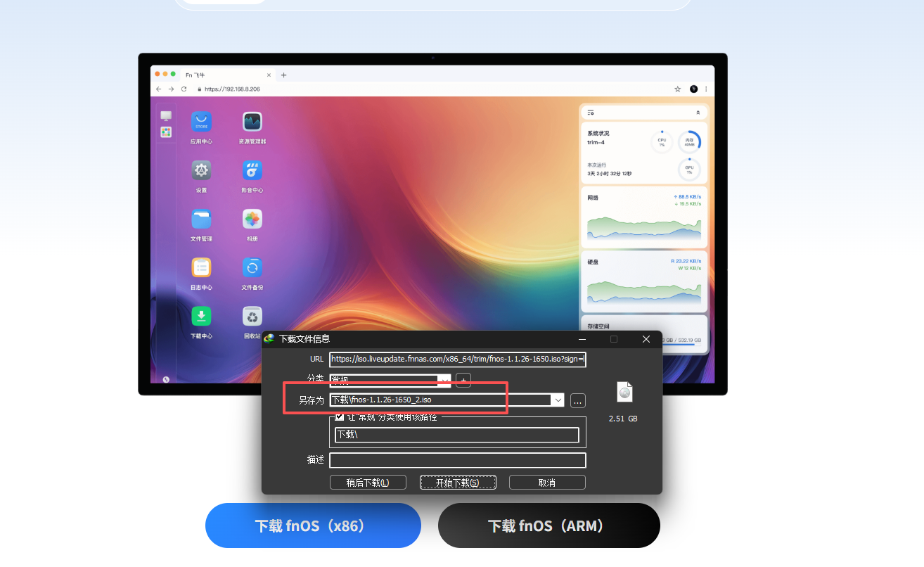Click 下载 fnOS（ARM） button
Viewport: 924px width, 567px height.
(549, 525)
